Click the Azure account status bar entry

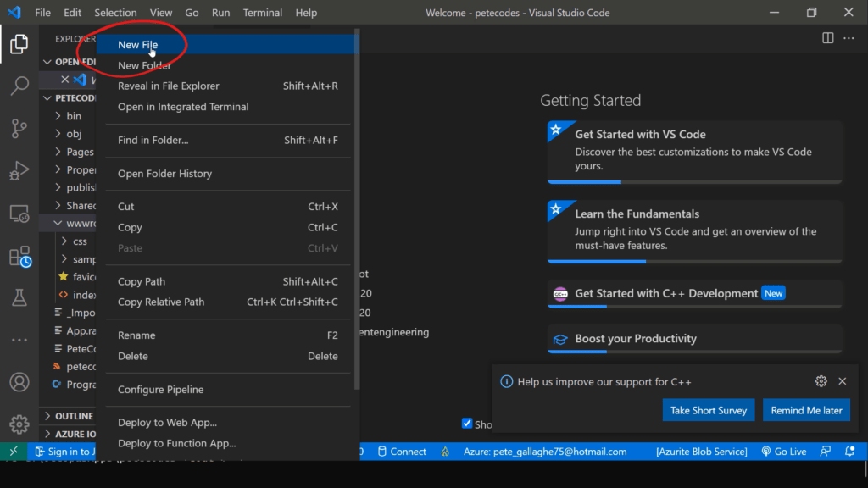click(545, 452)
